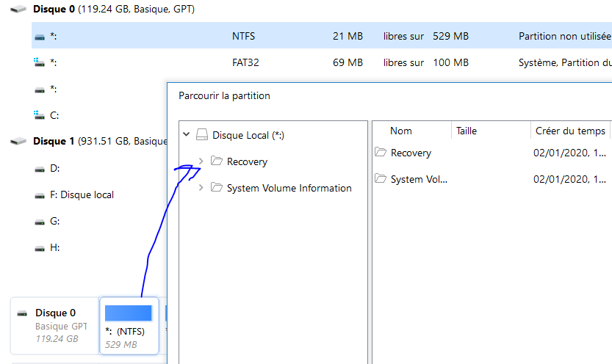Click the D: partition drive icon
This screenshot has width=612, height=364.
point(40,169)
